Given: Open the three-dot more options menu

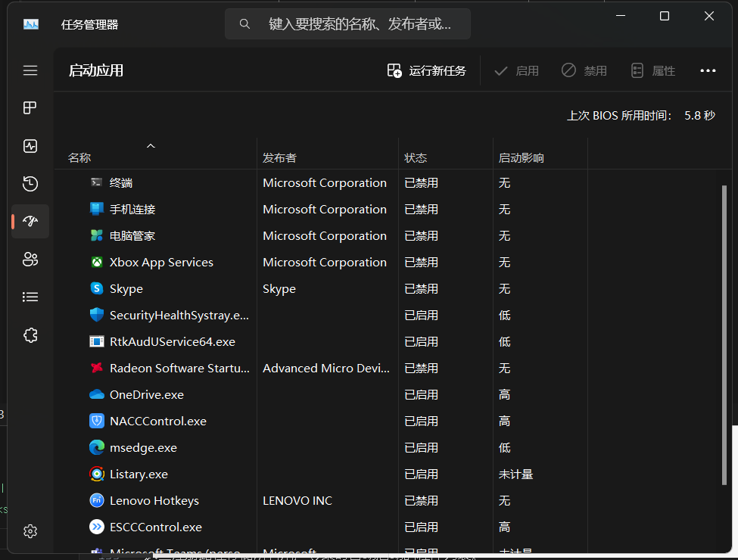Looking at the screenshot, I should point(708,70).
